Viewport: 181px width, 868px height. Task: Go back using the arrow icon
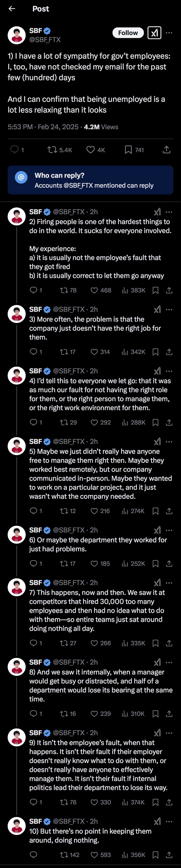[12, 9]
